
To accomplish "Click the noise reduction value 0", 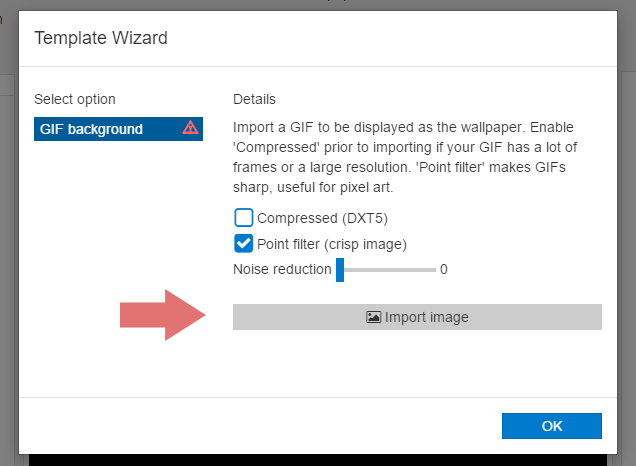I will (444, 269).
